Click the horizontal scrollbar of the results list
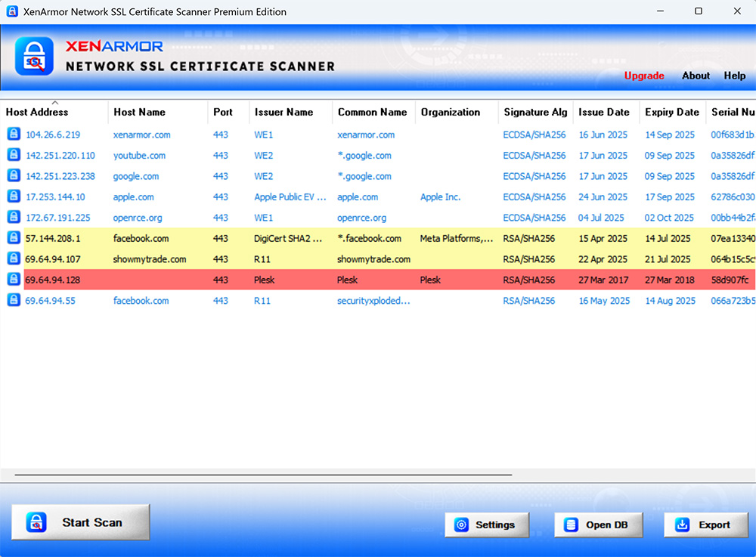756x557 pixels. pyautogui.click(x=263, y=475)
